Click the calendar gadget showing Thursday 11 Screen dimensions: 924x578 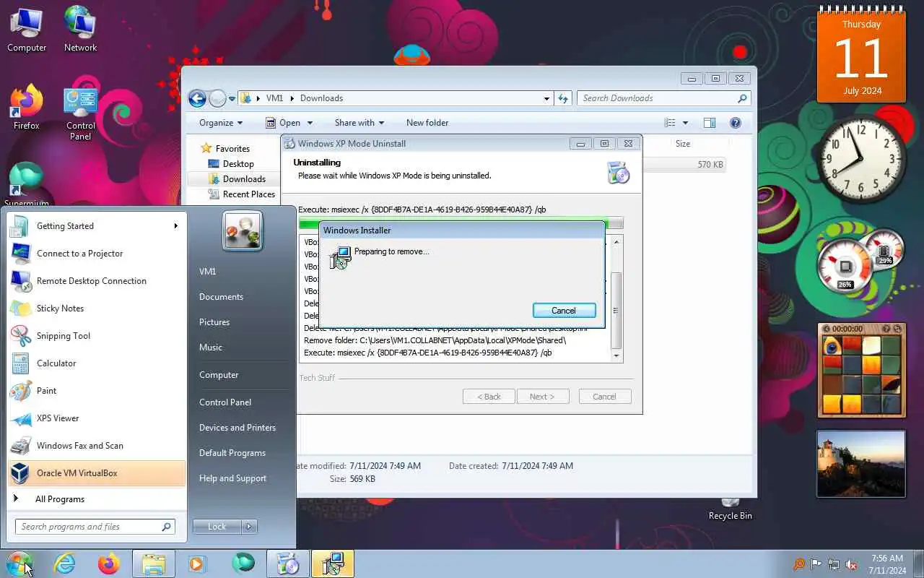tap(861, 56)
